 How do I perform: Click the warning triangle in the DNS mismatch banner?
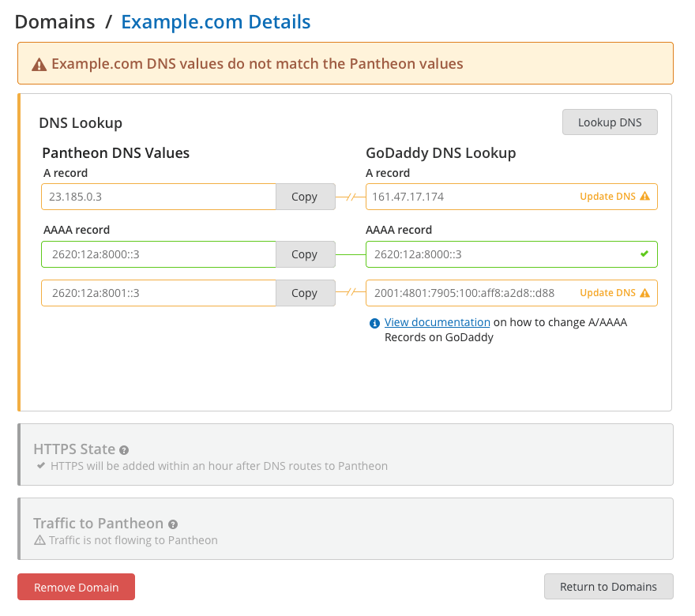tap(39, 65)
